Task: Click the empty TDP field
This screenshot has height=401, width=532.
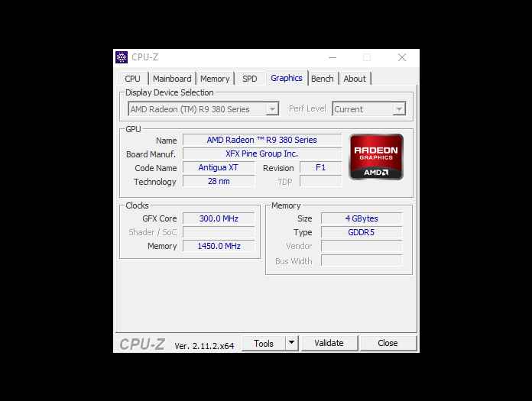Action: (x=320, y=181)
